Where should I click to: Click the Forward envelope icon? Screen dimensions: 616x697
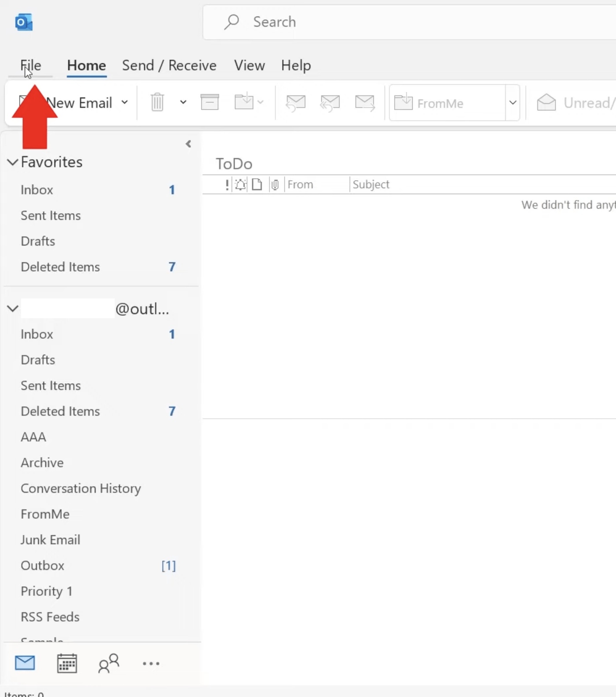(x=365, y=102)
